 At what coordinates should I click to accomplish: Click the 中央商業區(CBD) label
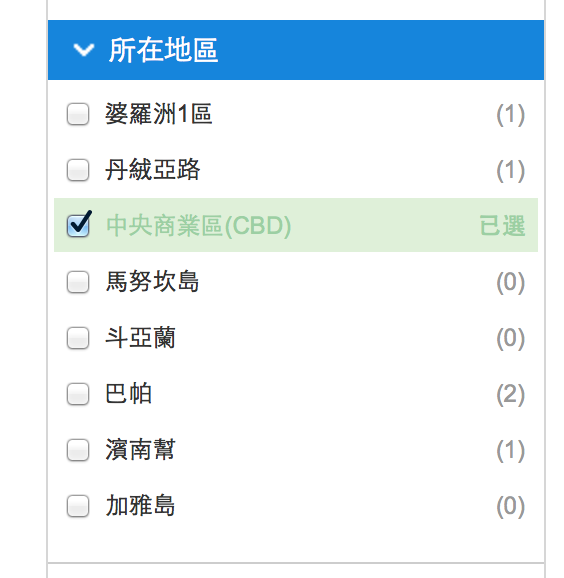click(x=199, y=225)
